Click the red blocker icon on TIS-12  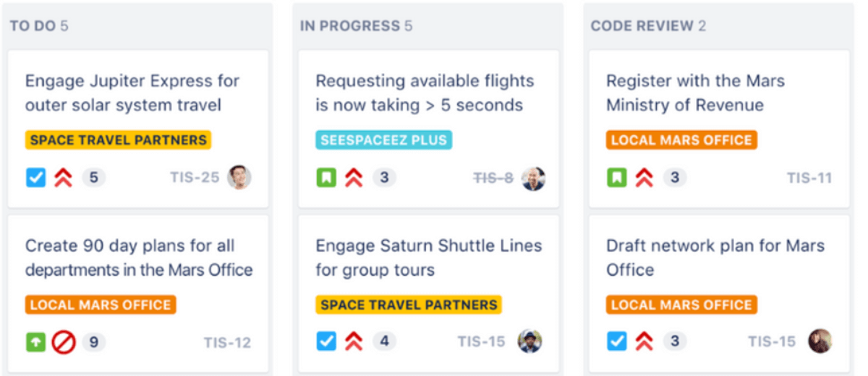[64, 342]
